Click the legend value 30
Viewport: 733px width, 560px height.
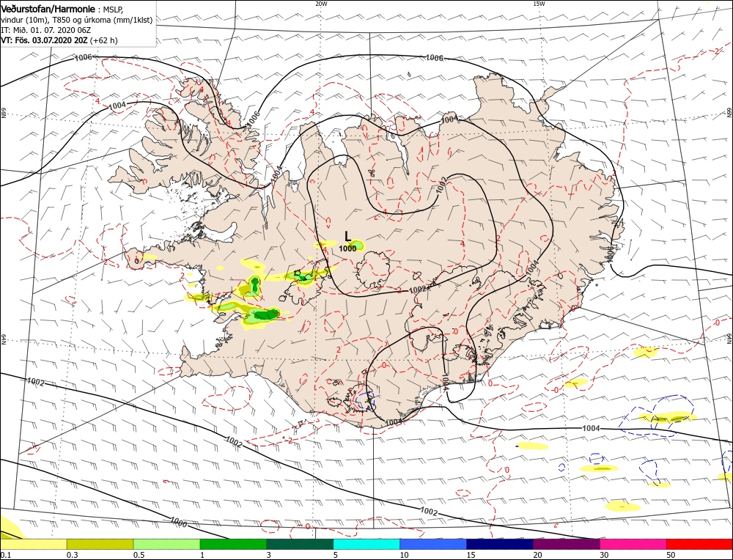pyautogui.click(x=604, y=555)
